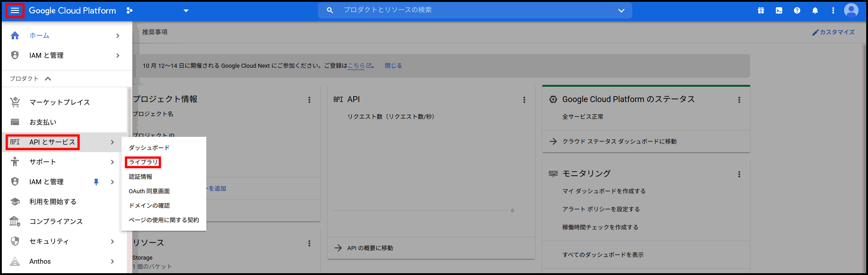
Task: Choose ページの使用に関する契約 from submenu
Action: click(x=164, y=220)
